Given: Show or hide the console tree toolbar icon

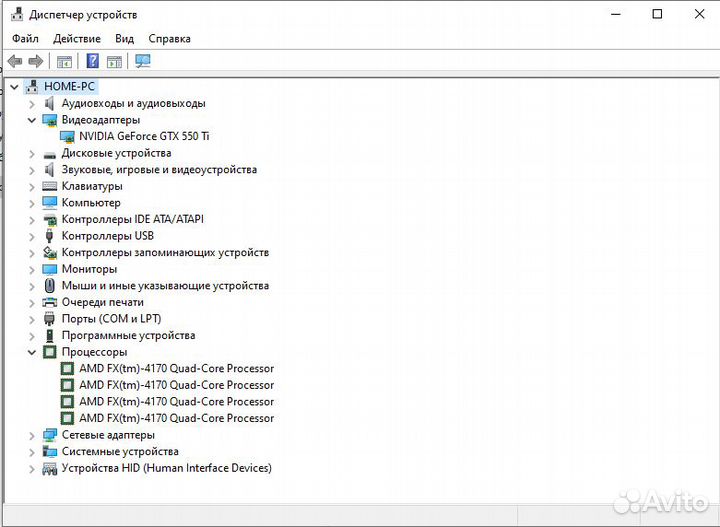Looking at the screenshot, I should point(64,61).
